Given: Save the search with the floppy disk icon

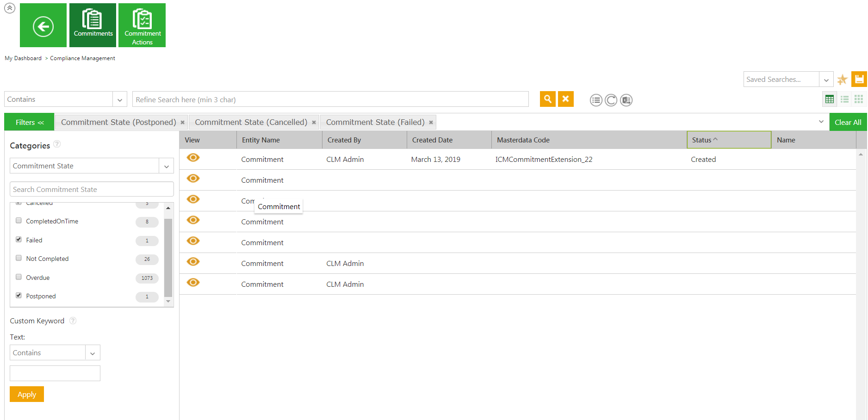Looking at the screenshot, I should [x=859, y=79].
